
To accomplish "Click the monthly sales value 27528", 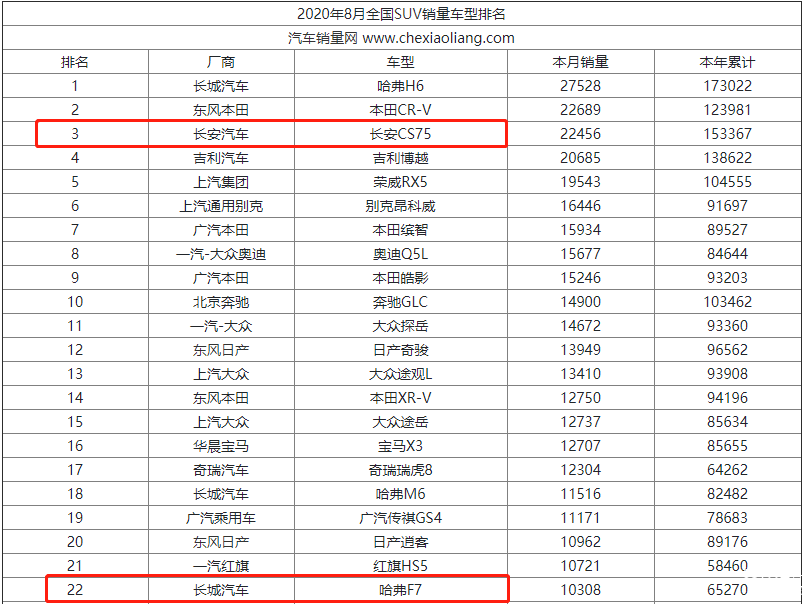I will (580, 86).
